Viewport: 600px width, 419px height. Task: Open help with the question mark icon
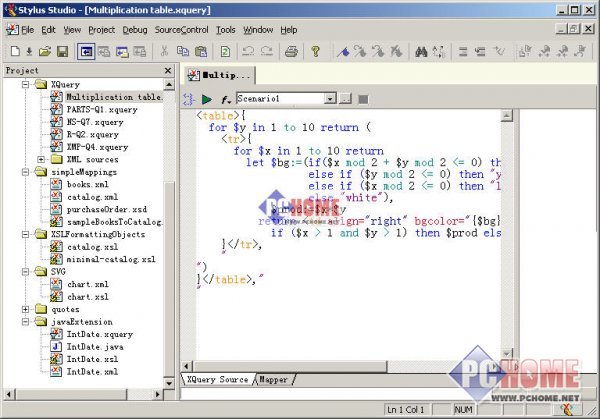click(315, 51)
